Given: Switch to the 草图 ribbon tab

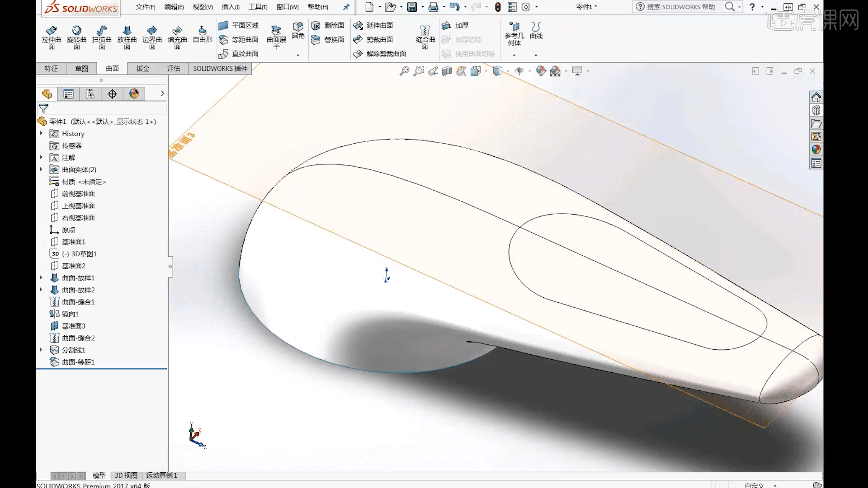Looking at the screenshot, I should [81, 68].
